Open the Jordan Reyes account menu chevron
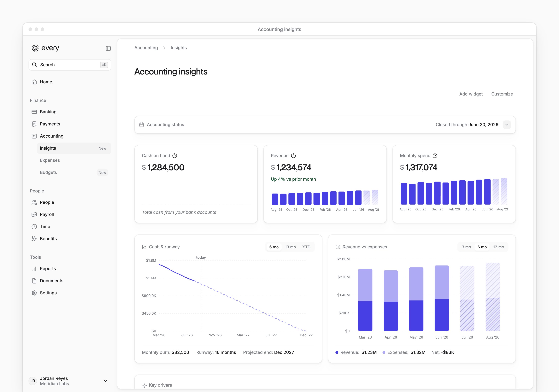Viewport: 559px width, 392px height. click(x=105, y=381)
